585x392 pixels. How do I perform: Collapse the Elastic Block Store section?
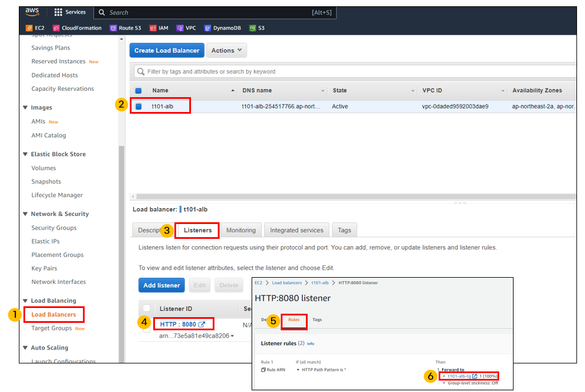point(25,154)
